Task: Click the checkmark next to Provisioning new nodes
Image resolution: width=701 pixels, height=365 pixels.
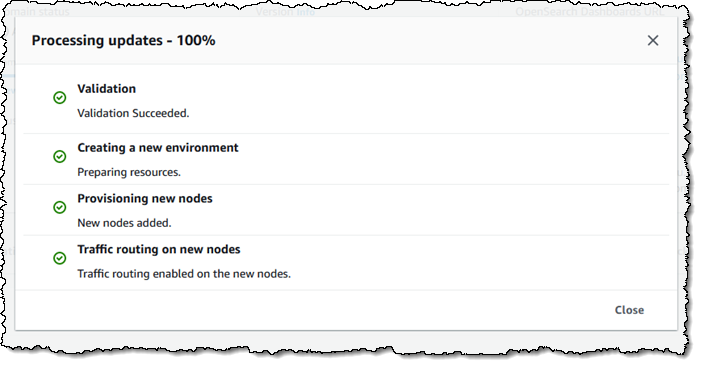Action: (x=59, y=208)
